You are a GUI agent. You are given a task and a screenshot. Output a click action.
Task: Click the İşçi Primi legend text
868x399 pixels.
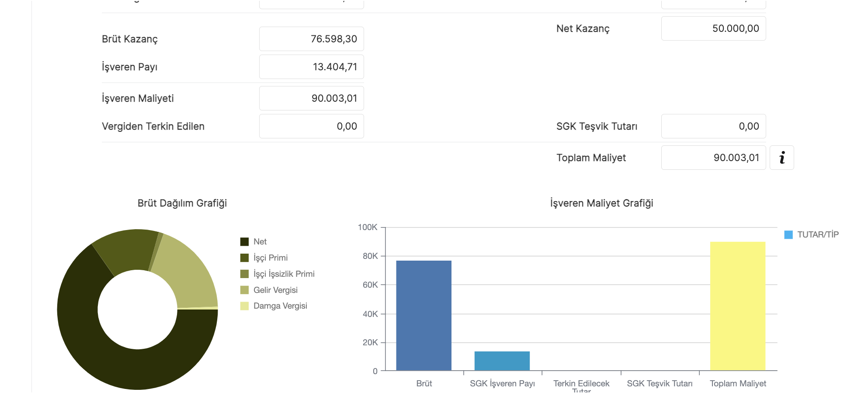pos(271,258)
